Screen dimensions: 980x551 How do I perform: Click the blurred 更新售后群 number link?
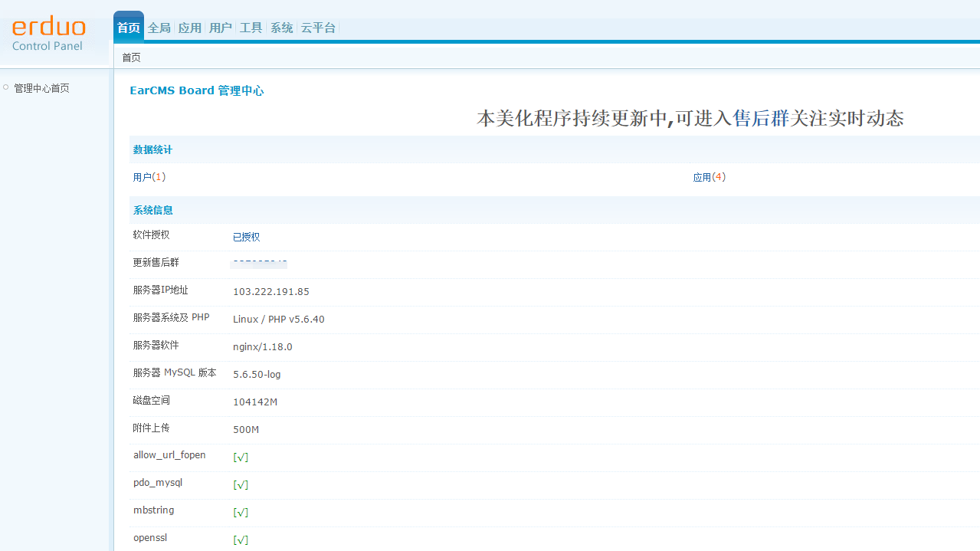(259, 264)
